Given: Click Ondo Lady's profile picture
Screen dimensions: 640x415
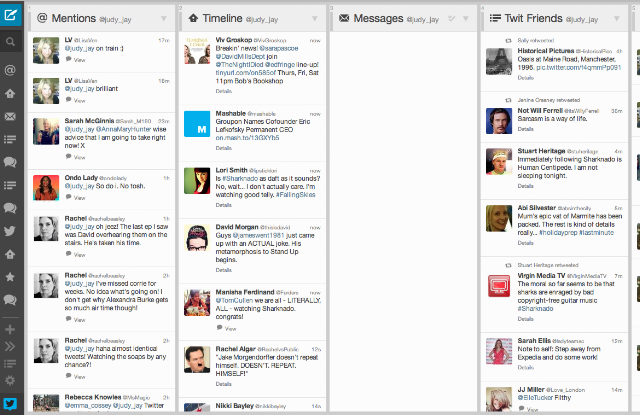Looking at the screenshot, I should click(46, 188).
